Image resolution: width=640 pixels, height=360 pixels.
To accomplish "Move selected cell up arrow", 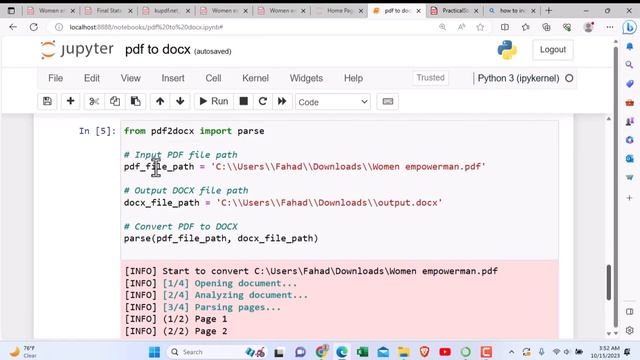I will (160, 101).
